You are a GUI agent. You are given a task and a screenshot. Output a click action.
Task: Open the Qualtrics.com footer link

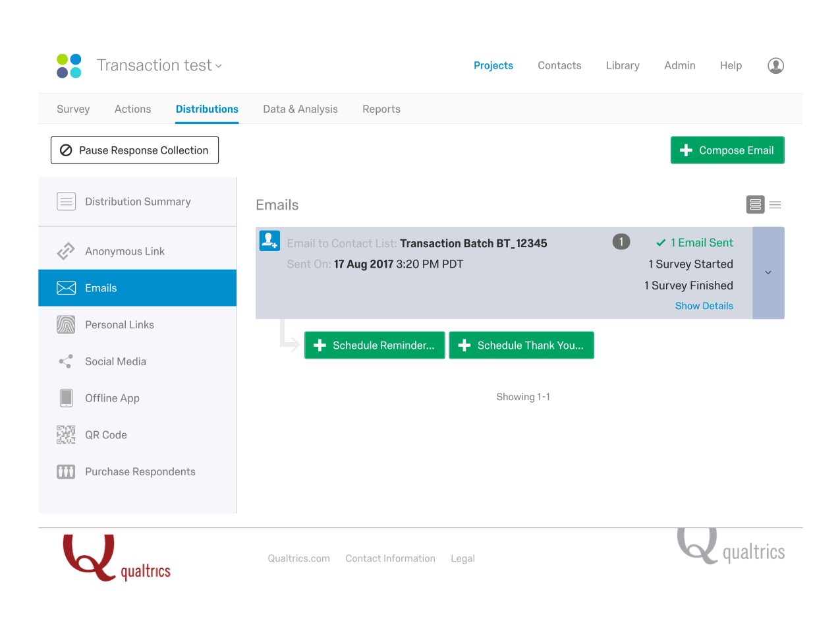click(x=298, y=558)
